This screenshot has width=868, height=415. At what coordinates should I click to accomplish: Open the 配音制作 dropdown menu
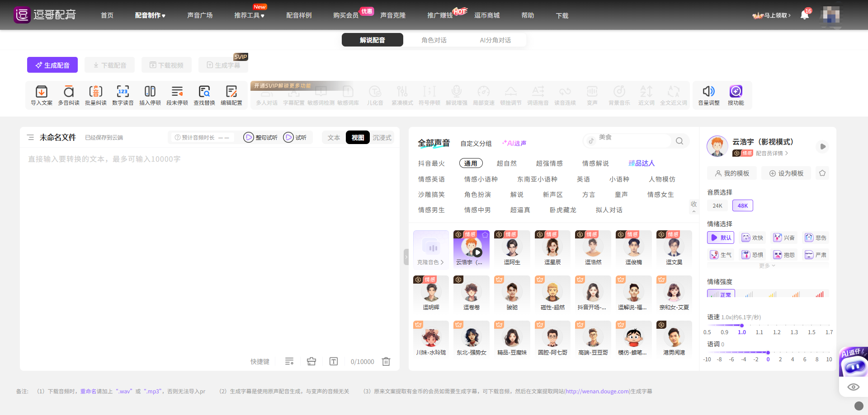(x=150, y=15)
